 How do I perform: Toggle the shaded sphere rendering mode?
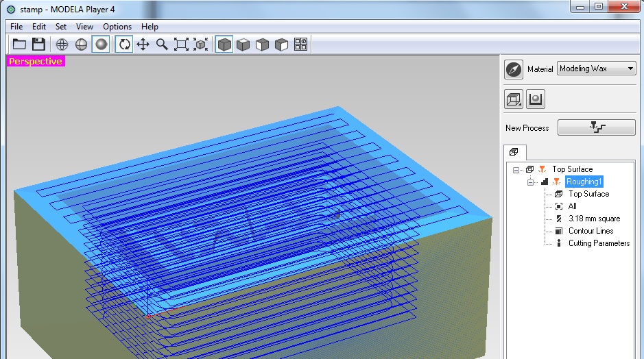pyautogui.click(x=101, y=45)
